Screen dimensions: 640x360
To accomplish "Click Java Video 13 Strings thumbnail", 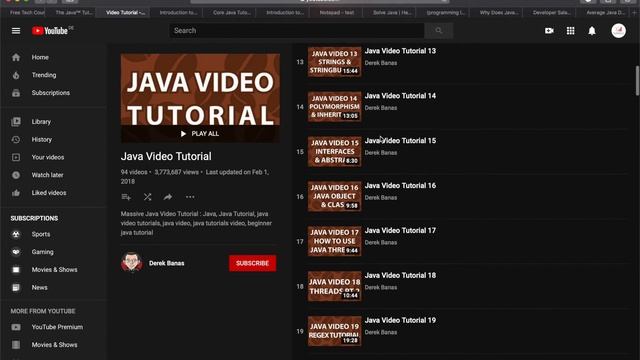I will pos(334,62).
